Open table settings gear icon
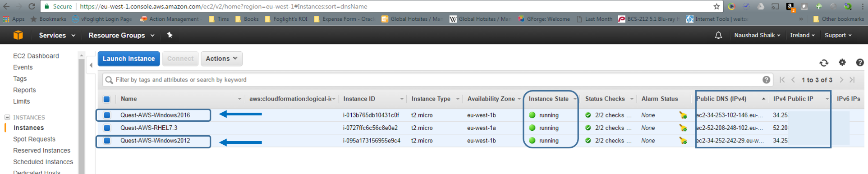The image size is (868, 174). (842, 63)
